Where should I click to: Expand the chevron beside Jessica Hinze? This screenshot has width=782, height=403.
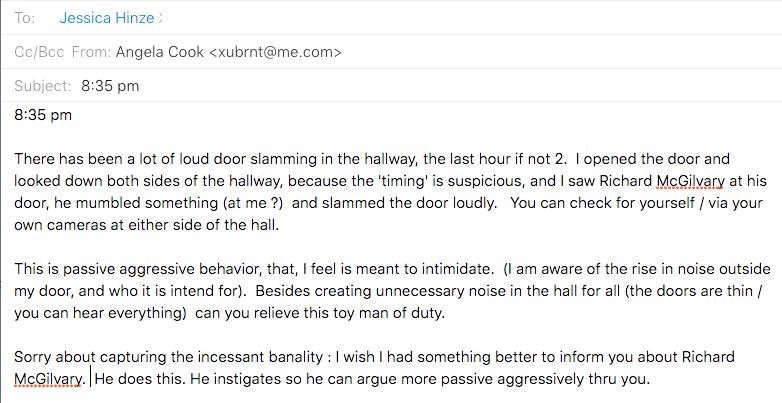[x=160, y=18]
